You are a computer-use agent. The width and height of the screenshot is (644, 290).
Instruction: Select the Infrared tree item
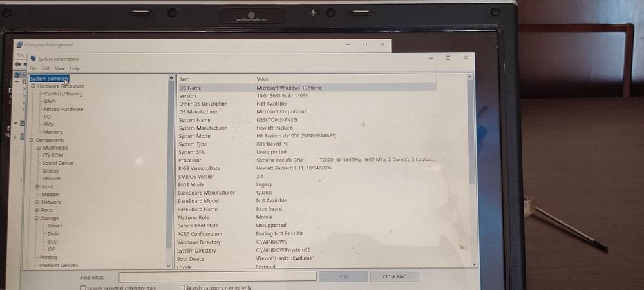(51, 179)
